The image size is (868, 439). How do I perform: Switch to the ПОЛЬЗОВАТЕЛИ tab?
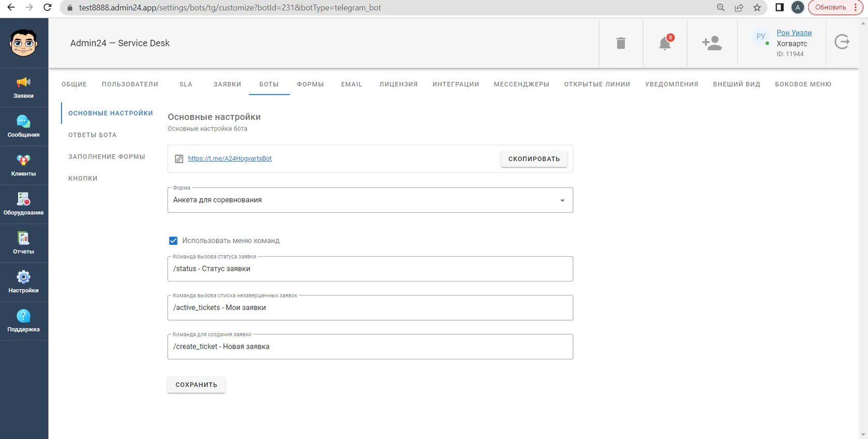tap(130, 84)
